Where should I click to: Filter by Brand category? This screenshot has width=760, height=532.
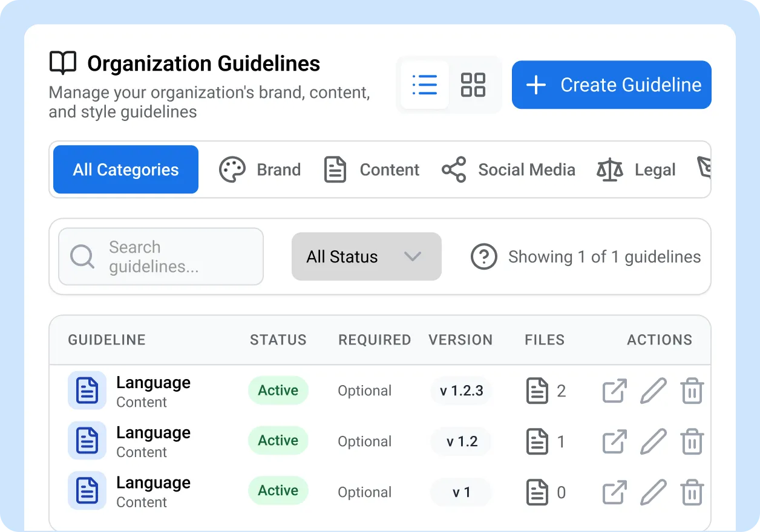coord(260,170)
